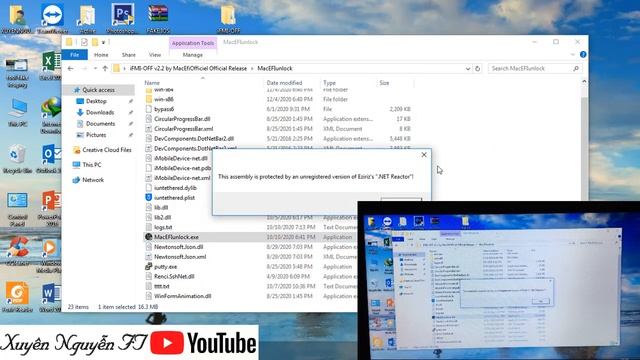Open Pictures in navigation pane
Viewport: 640px width, 360px height.
(x=96, y=135)
